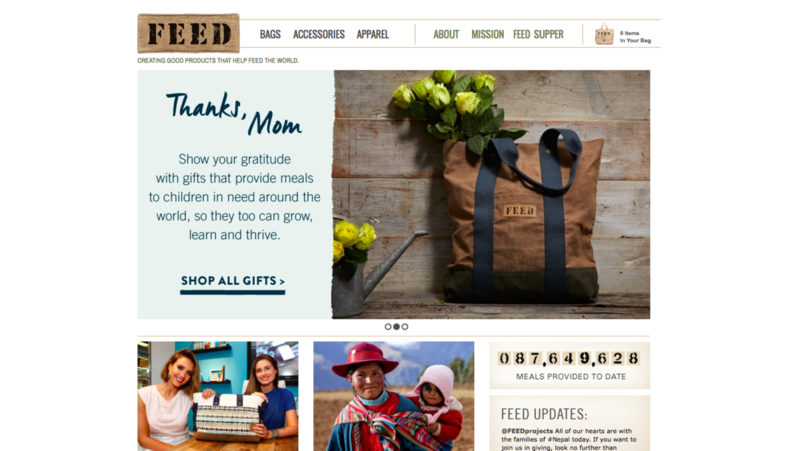
Task: Open the Bags menu
Action: click(270, 34)
